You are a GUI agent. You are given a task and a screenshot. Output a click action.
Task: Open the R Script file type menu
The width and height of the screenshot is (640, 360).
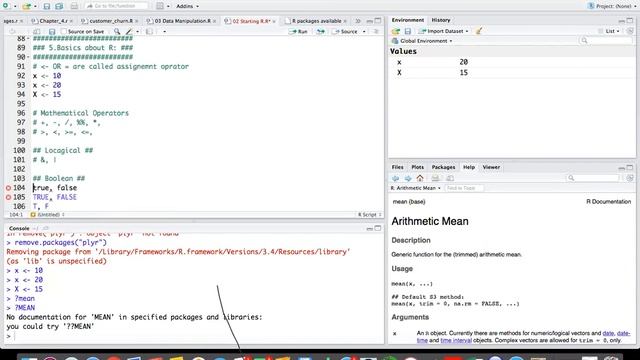(x=369, y=214)
